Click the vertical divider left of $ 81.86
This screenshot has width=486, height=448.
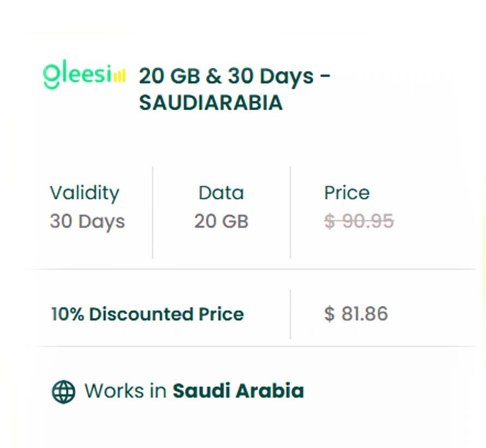(x=290, y=314)
